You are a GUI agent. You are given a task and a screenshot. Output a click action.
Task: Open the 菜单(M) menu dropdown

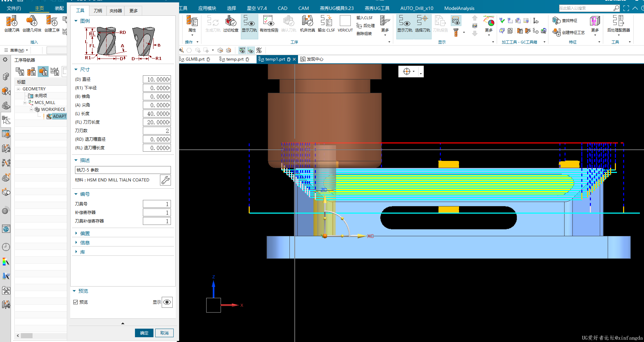tap(16, 50)
